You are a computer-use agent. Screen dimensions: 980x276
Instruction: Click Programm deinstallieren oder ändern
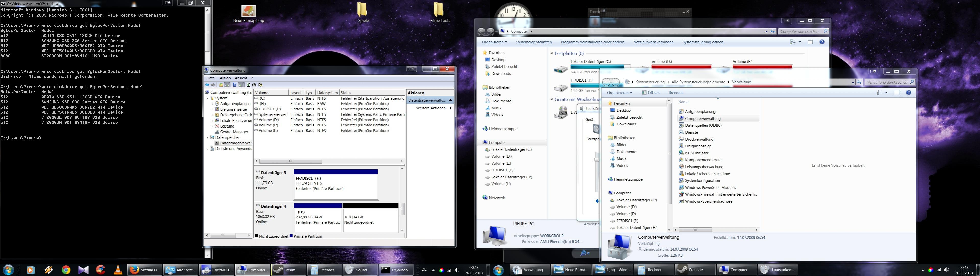coord(592,42)
